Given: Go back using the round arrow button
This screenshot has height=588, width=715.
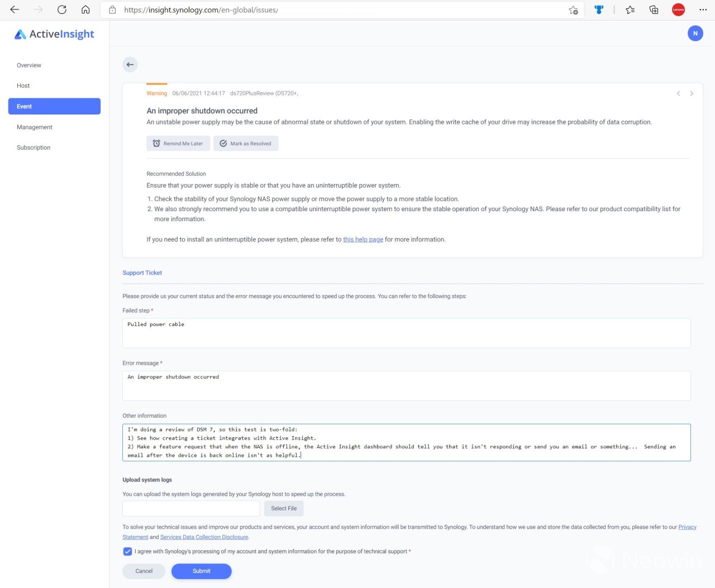Looking at the screenshot, I should coord(130,65).
